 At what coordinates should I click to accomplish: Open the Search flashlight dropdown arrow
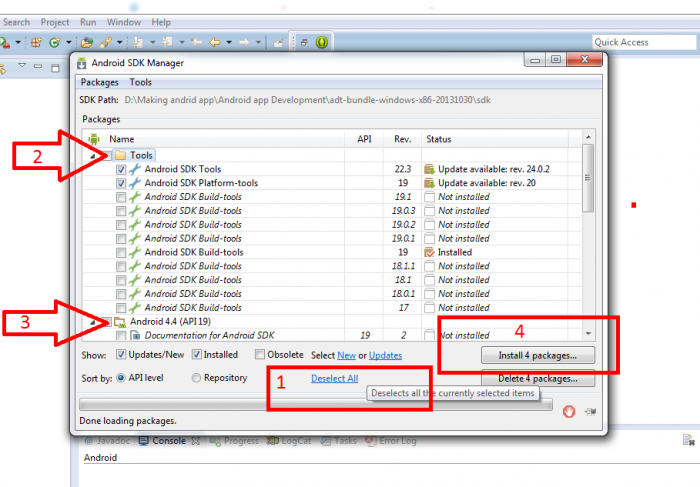tap(119, 42)
